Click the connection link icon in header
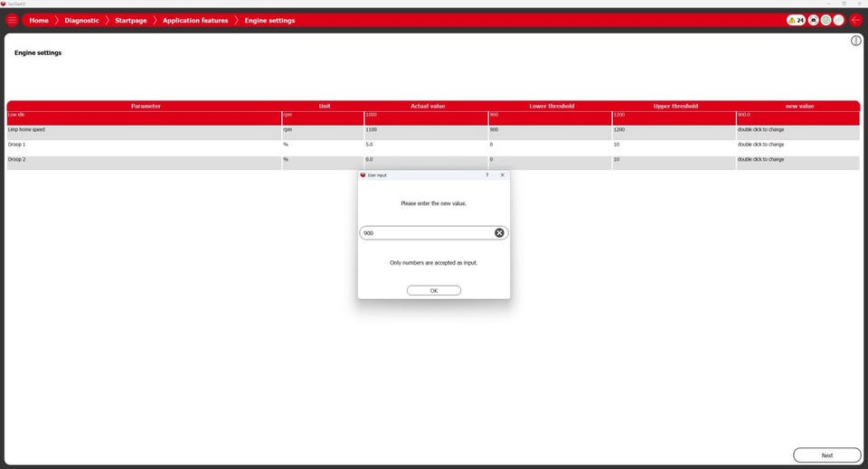Viewport: 868px width, 469px height. (839, 20)
